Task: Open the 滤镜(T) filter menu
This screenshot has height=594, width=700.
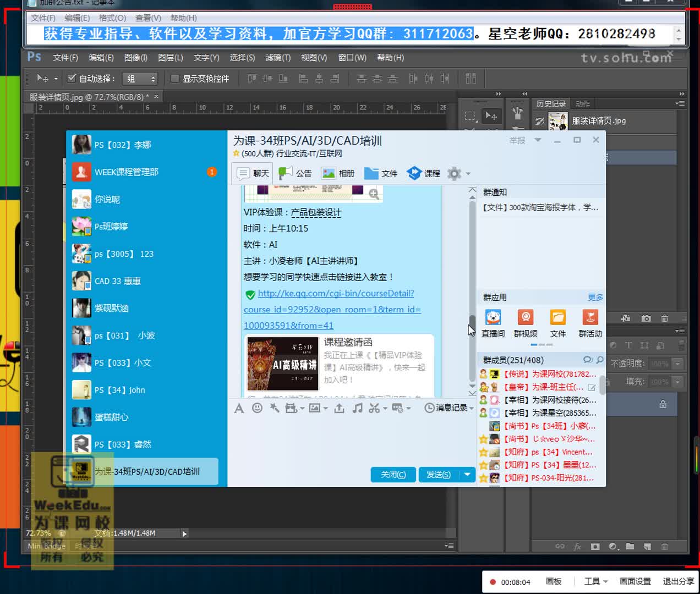Action: (x=278, y=58)
